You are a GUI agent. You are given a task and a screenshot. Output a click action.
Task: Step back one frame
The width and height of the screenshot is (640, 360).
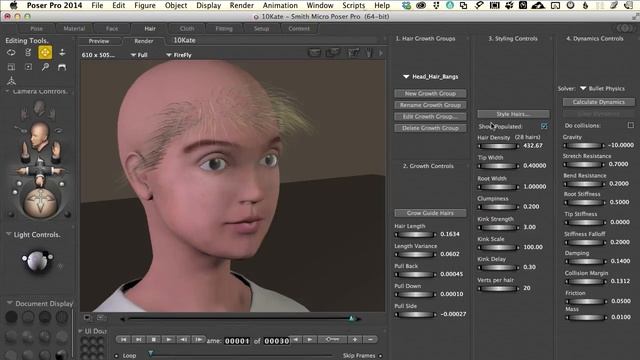184,339
